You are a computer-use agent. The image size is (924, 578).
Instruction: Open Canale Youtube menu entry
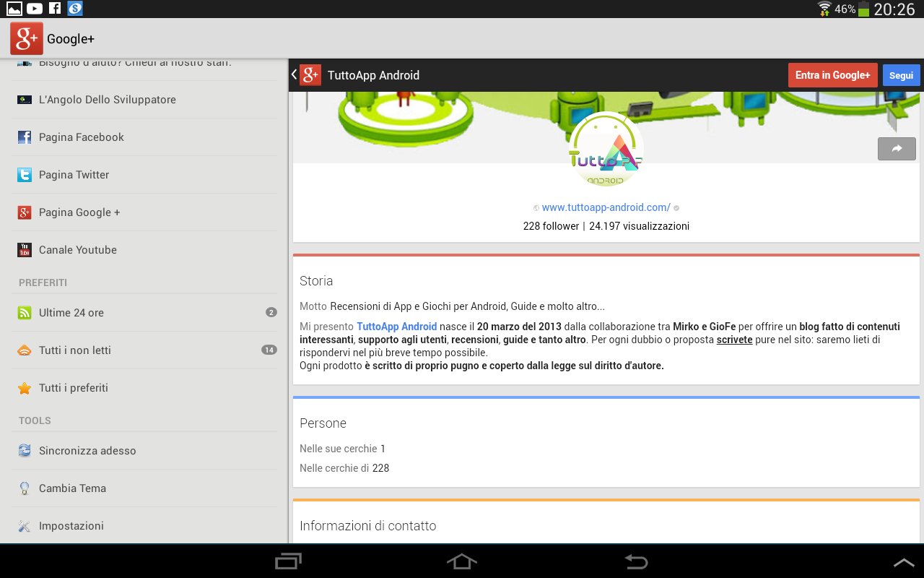pos(144,250)
